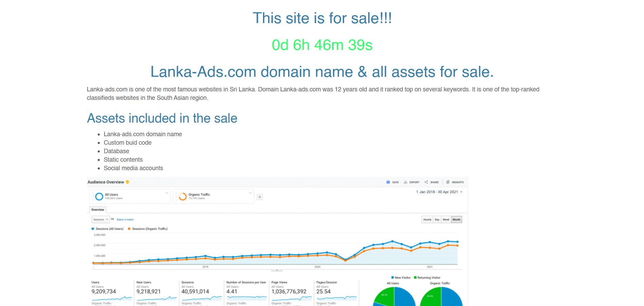This screenshot has height=306, width=644.
Task: Click the 'Database' list item
Action: [x=116, y=151]
